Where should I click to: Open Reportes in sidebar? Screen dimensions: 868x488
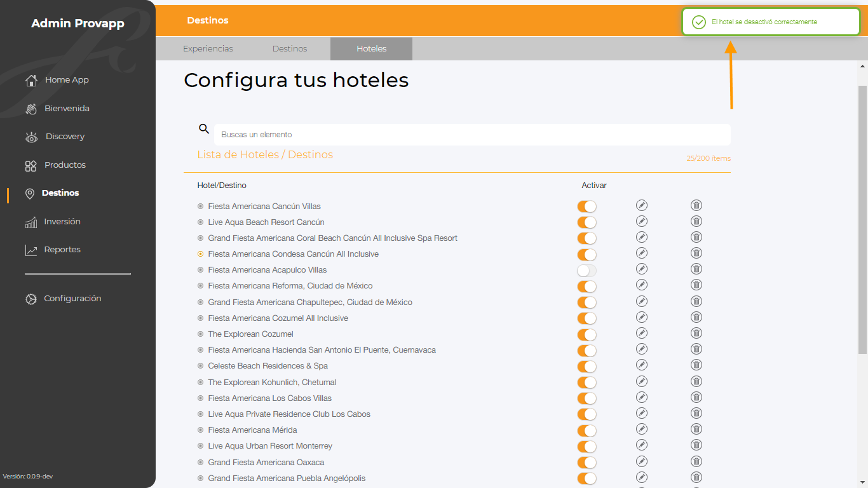tap(62, 250)
